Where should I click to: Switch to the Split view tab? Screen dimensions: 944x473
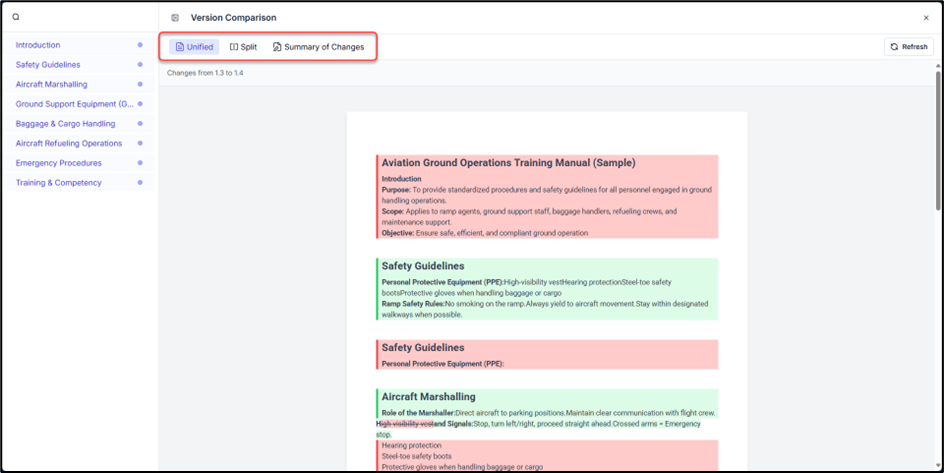tap(243, 47)
